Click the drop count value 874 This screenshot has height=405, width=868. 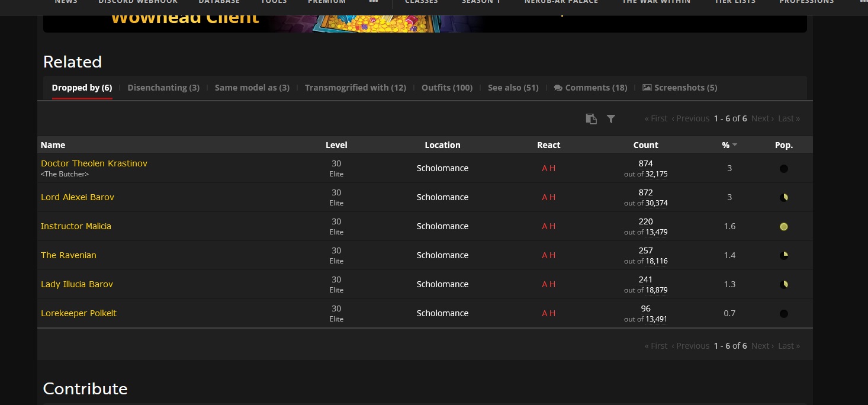[646, 163]
